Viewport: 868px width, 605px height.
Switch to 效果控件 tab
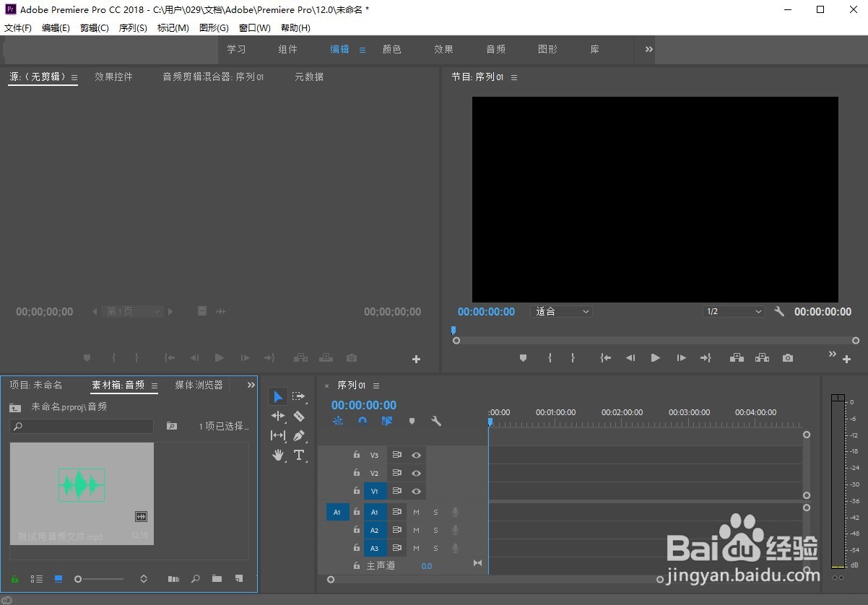pos(114,77)
